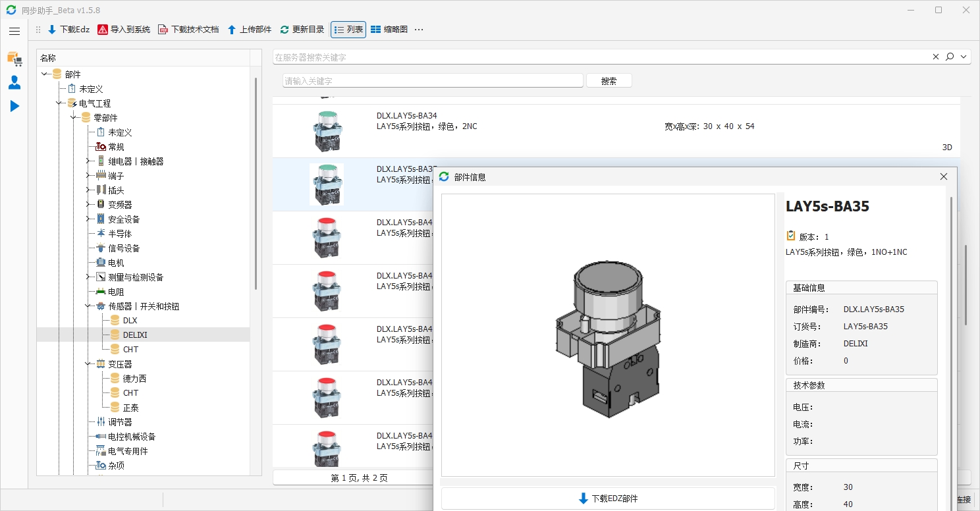This screenshot has width=980, height=511.
Task: Close the 部件信息 dialog
Action: click(944, 176)
